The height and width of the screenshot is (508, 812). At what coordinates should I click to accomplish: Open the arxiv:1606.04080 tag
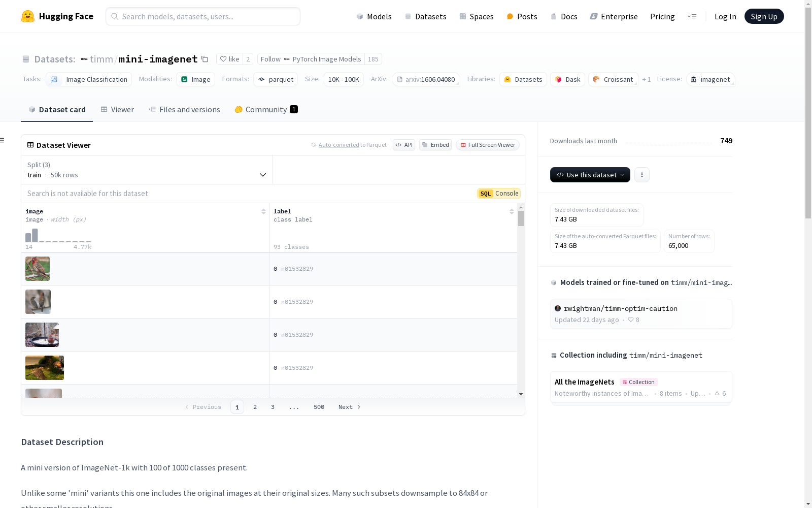pos(426,79)
